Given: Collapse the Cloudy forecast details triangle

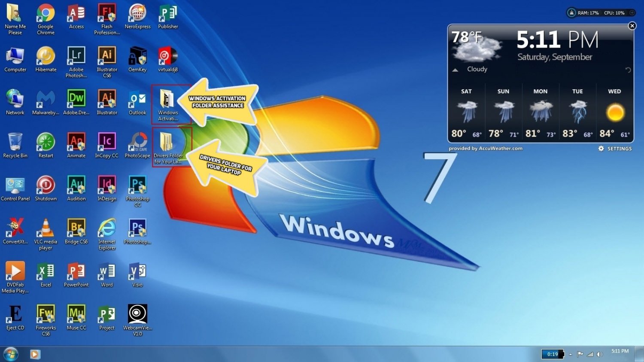Looking at the screenshot, I should tap(456, 69).
